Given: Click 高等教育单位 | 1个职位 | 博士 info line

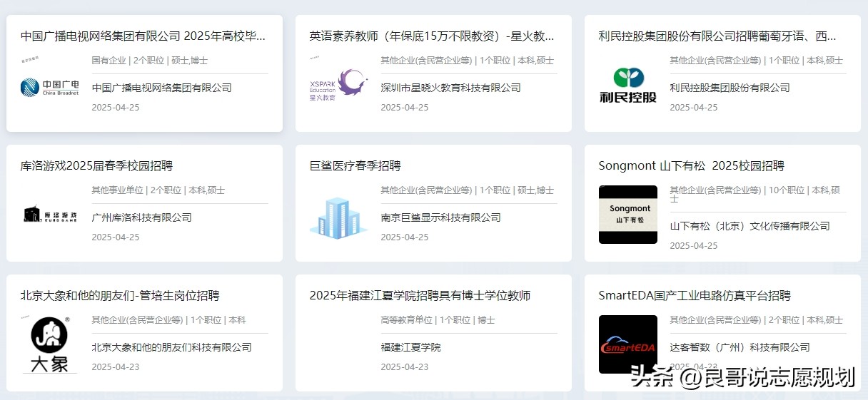Looking at the screenshot, I should [x=438, y=320].
